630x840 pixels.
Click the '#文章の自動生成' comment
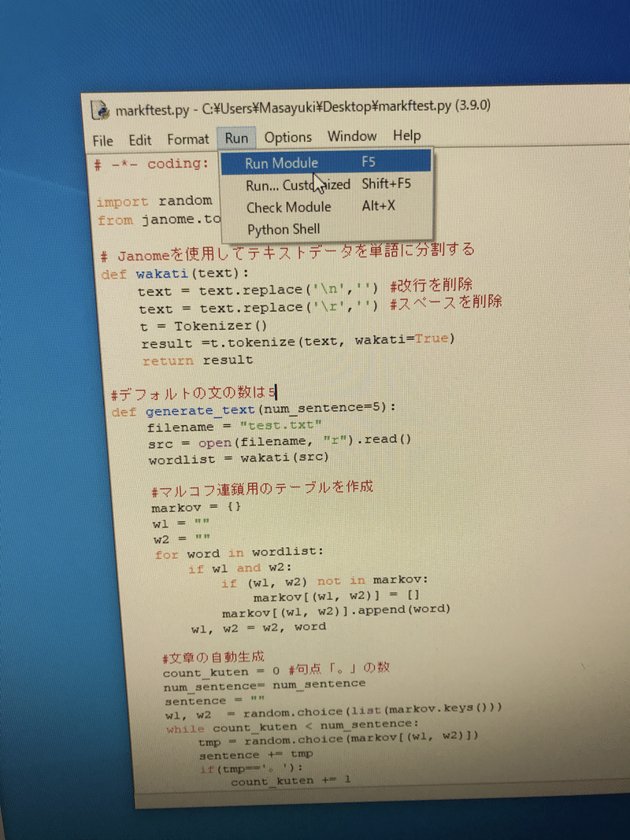213,657
